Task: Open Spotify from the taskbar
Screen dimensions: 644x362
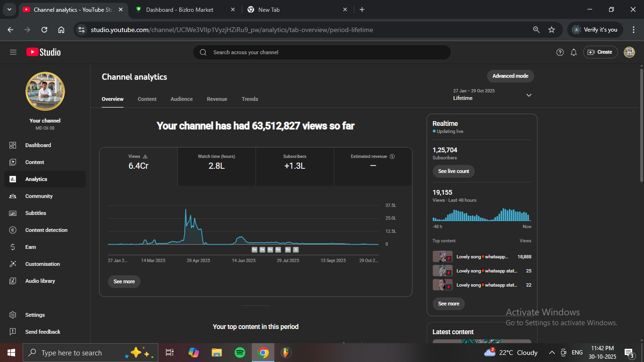Action: point(239,353)
